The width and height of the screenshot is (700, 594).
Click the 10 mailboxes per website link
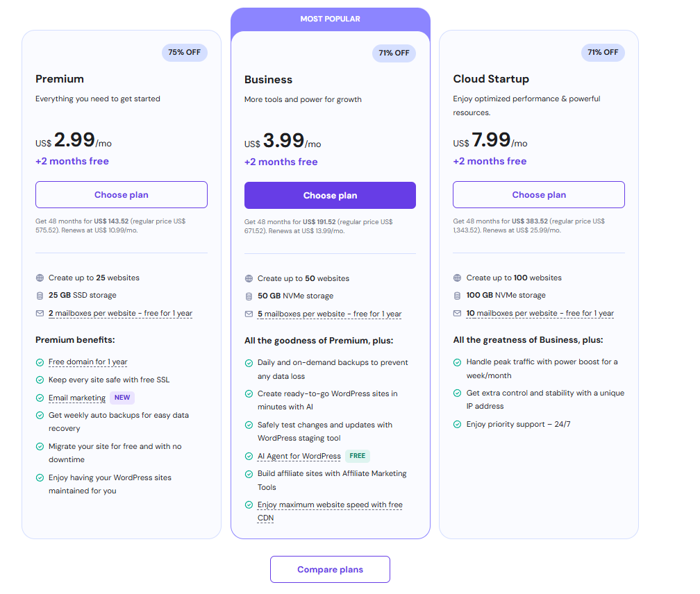(x=540, y=313)
